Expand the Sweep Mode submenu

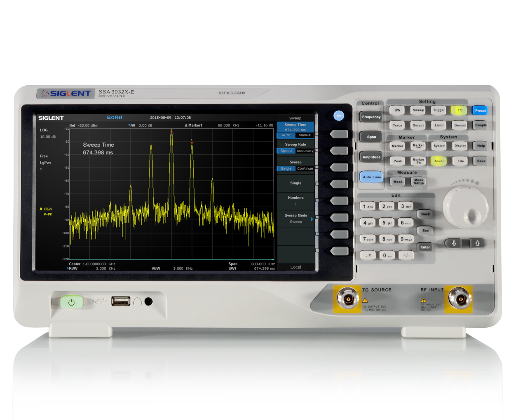(296, 219)
